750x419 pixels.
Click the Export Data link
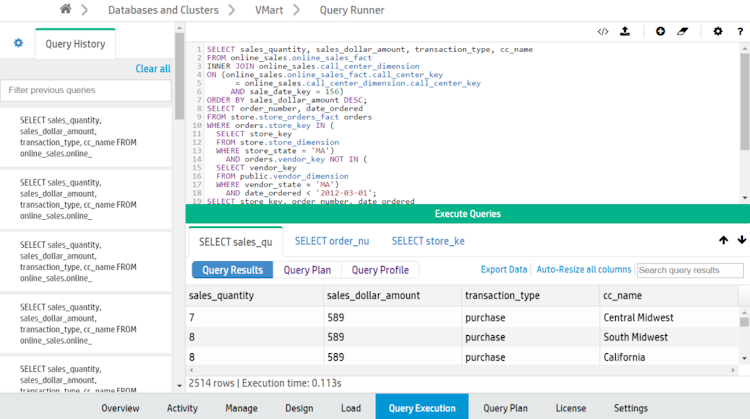504,270
